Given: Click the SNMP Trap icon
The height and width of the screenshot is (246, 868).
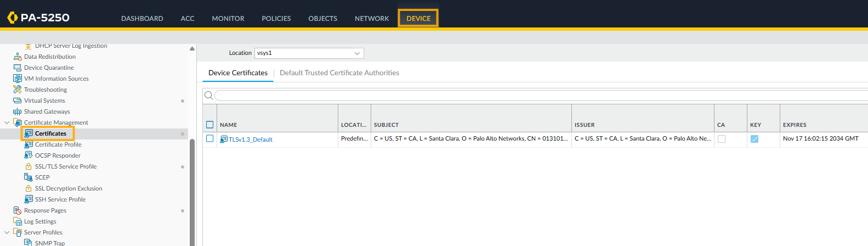Looking at the screenshot, I should click(29, 242).
